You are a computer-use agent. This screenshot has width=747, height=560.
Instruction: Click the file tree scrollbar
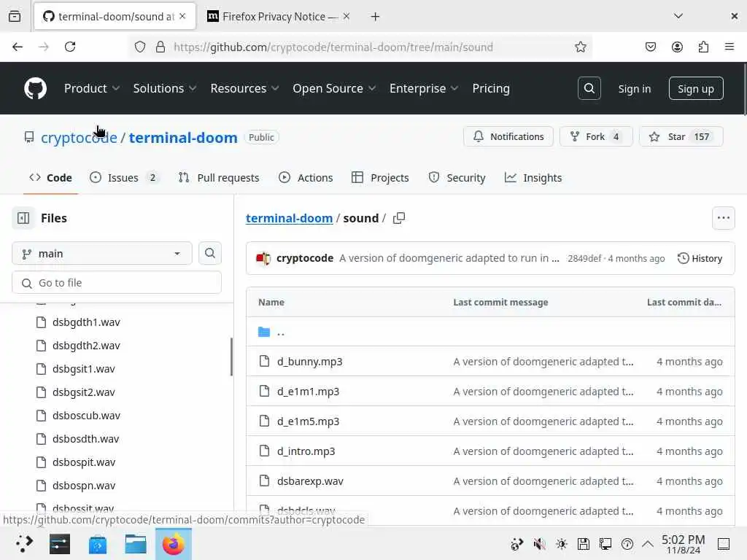pos(231,357)
